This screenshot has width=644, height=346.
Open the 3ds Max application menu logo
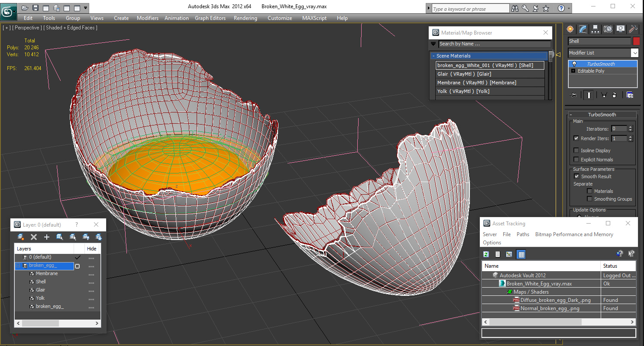(x=8, y=11)
